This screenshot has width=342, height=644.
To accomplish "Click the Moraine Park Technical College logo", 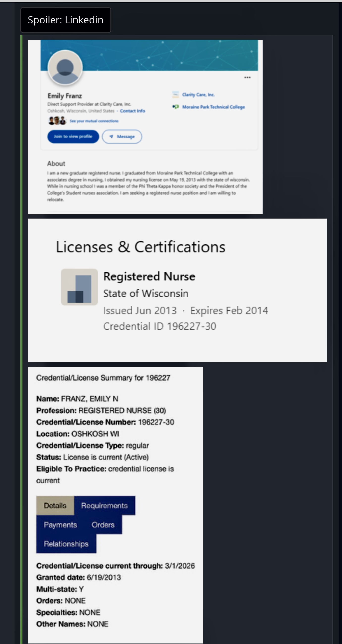I will click(x=176, y=107).
